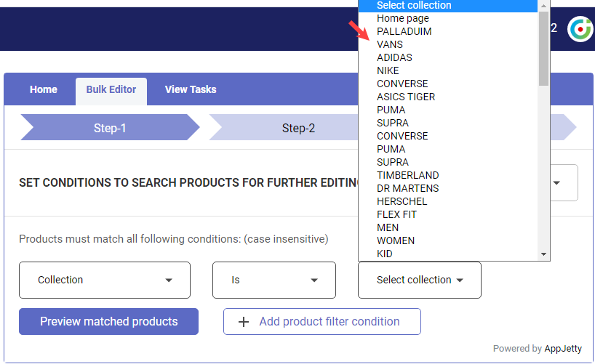Select PALLADUIM collection option
Screen dimensions: 595x364
click(448, 31)
